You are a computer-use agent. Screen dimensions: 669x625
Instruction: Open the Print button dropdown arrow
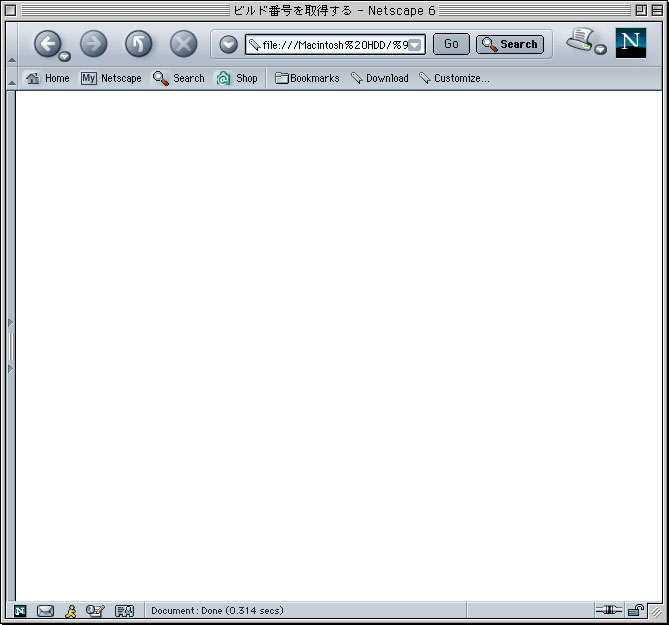600,49
